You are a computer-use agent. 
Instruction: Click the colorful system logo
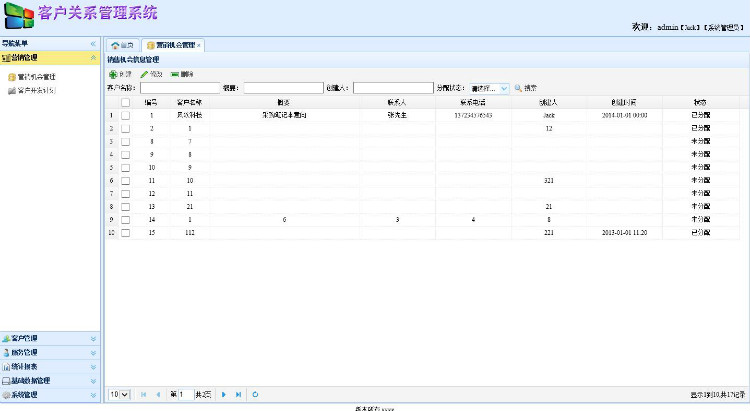coord(19,16)
